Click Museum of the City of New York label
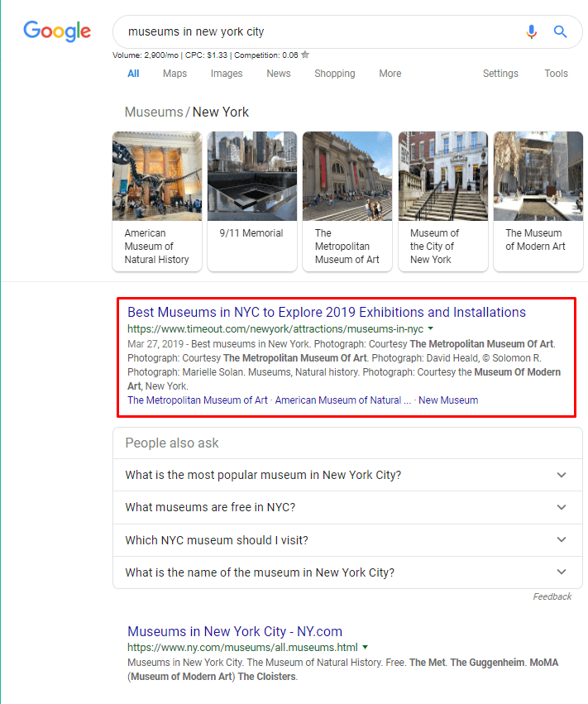Viewport: 588px width, 704px height. point(434,246)
